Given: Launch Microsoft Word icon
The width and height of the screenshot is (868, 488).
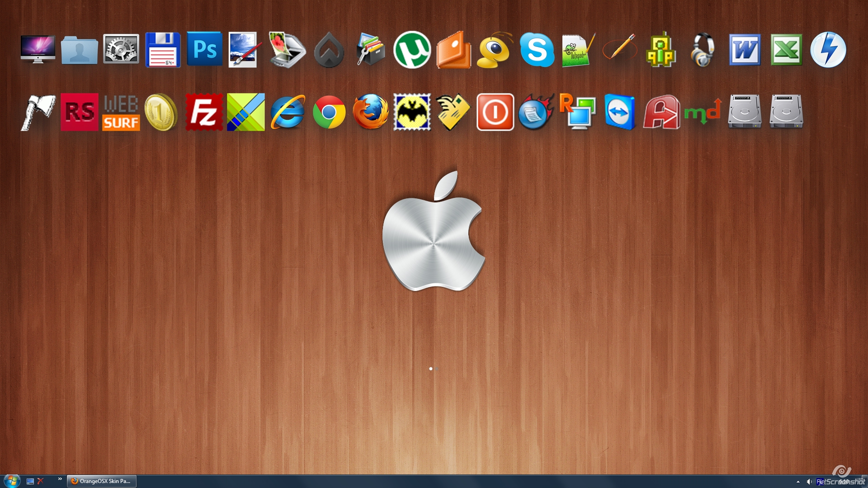Looking at the screenshot, I should [745, 50].
